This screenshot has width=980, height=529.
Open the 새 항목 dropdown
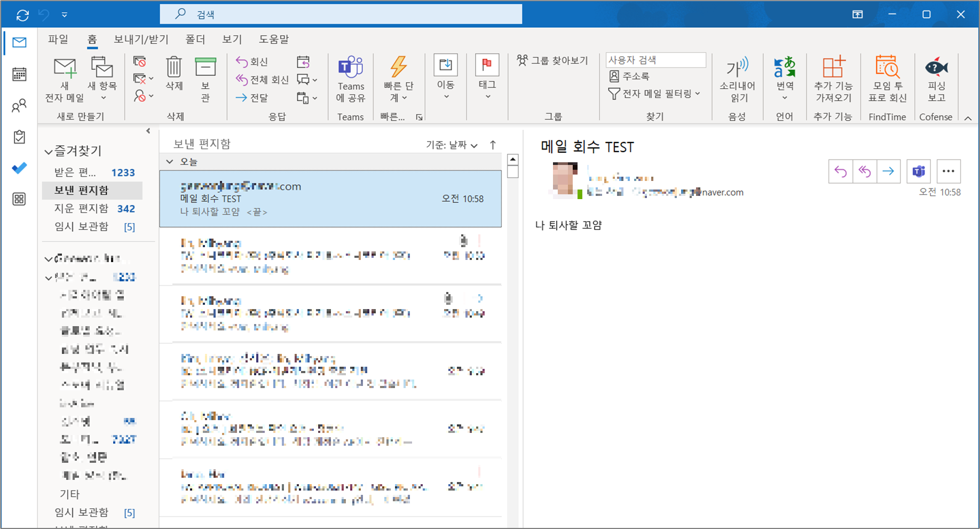click(102, 80)
